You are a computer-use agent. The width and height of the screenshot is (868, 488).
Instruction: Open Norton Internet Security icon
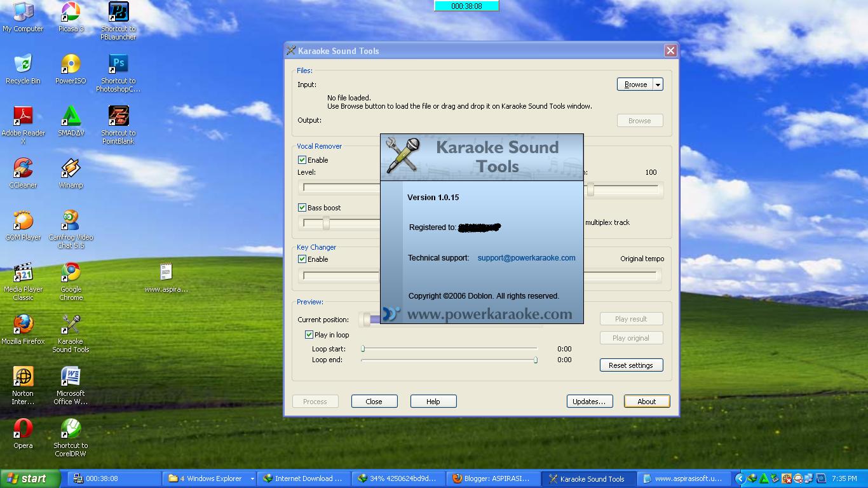(x=23, y=386)
